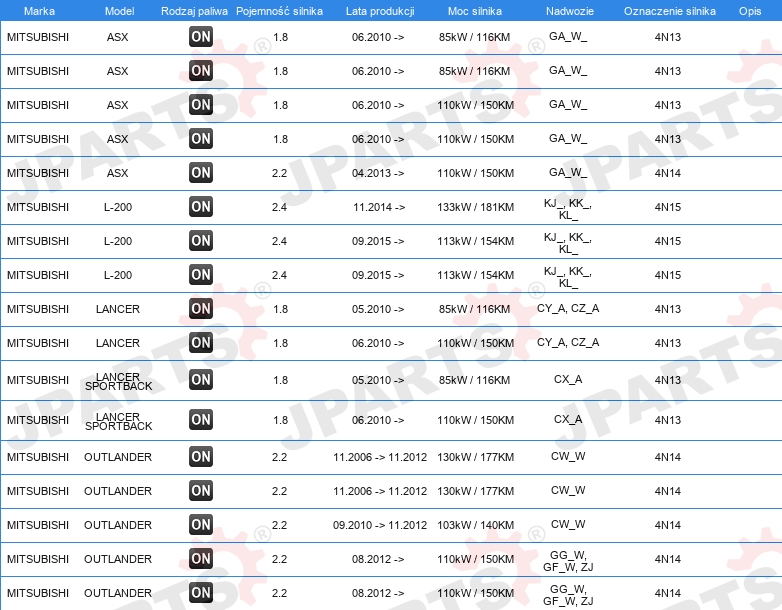This screenshot has height=610, width=782.
Task: Select the '04.2013 ->' production date cell
Action: coord(378,173)
